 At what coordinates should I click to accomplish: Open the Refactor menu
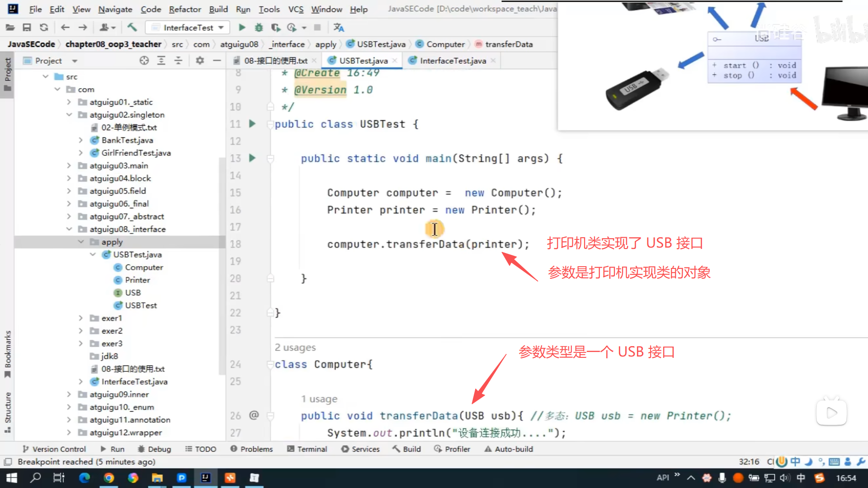point(184,9)
